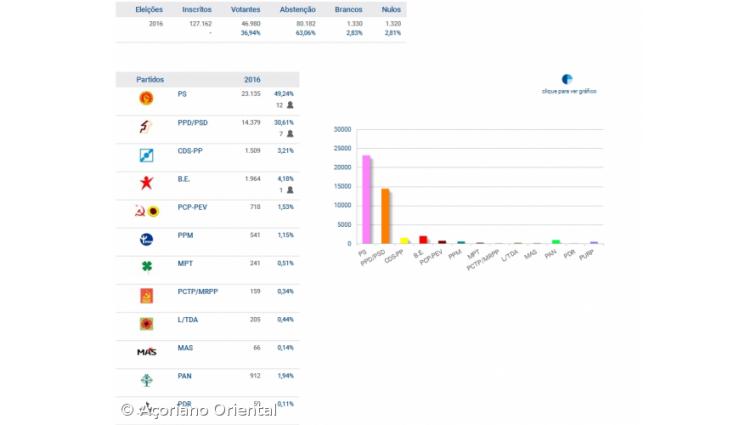The width and height of the screenshot is (755, 425).
Task: Select the CDS-PP party logo
Action: pos(146,154)
